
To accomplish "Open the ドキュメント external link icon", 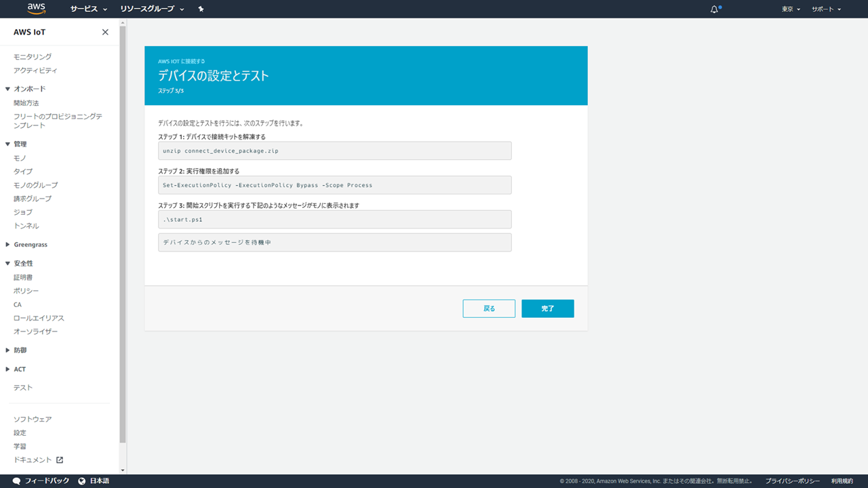I will [60, 460].
